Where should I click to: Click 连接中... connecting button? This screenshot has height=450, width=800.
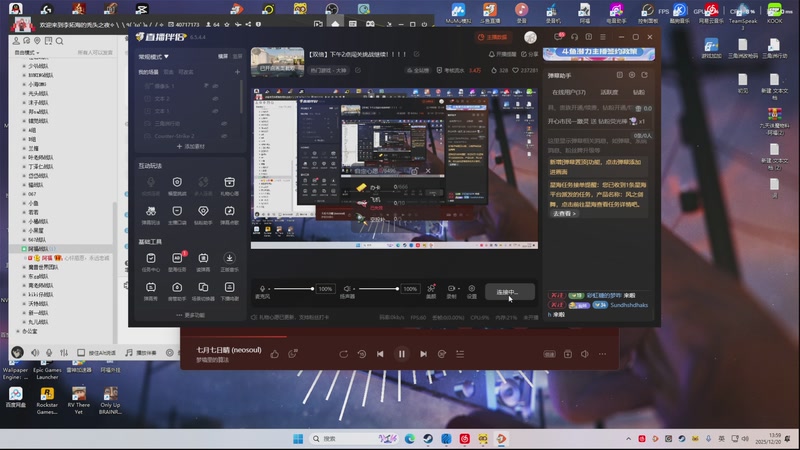click(x=510, y=292)
